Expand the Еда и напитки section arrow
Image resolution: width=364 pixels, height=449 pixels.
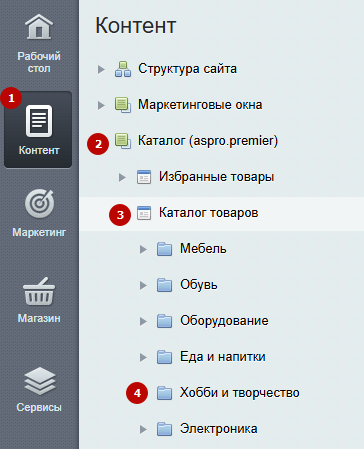(143, 357)
